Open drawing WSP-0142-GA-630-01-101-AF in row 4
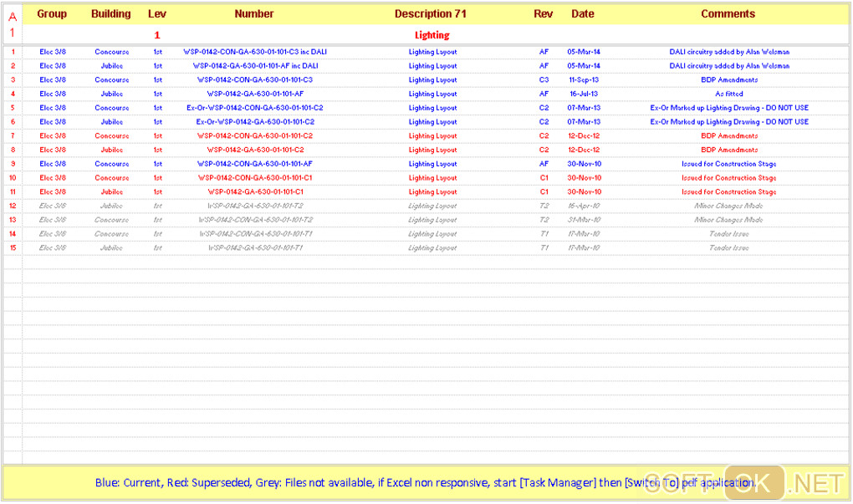 (x=255, y=94)
